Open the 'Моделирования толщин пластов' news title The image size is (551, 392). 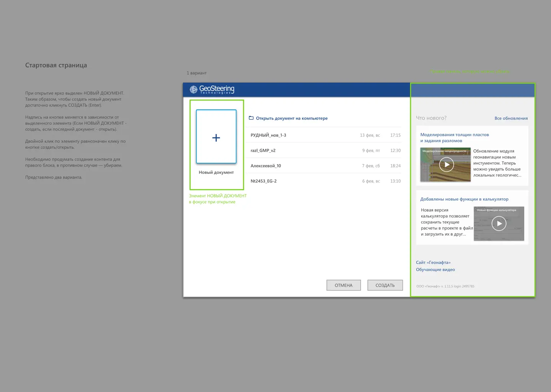tap(455, 138)
